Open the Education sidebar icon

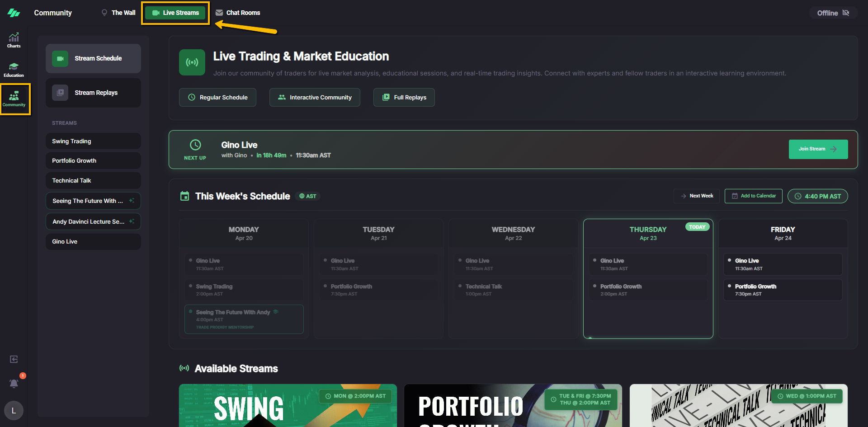tap(14, 70)
